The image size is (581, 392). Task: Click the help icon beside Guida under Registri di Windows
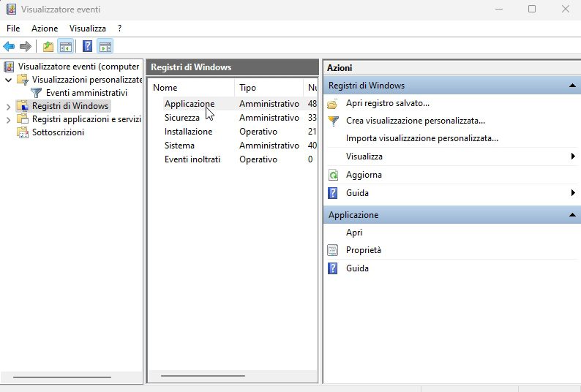click(333, 193)
